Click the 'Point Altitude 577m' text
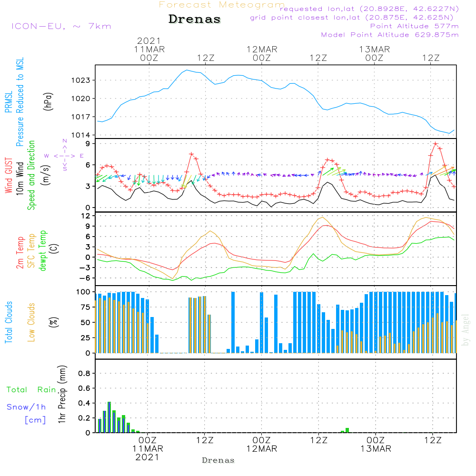The image size is (476, 476). pyautogui.click(x=414, y=26)
